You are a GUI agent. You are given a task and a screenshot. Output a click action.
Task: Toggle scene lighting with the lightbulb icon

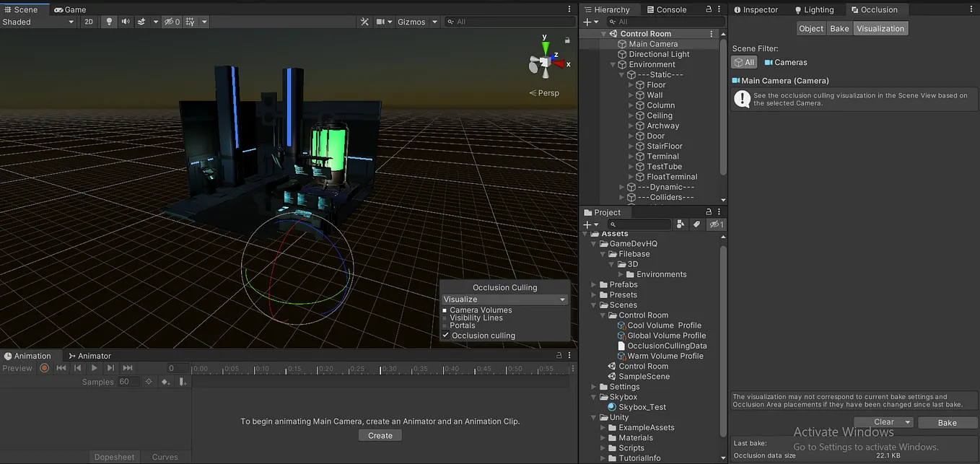click(x=109, y=22)
